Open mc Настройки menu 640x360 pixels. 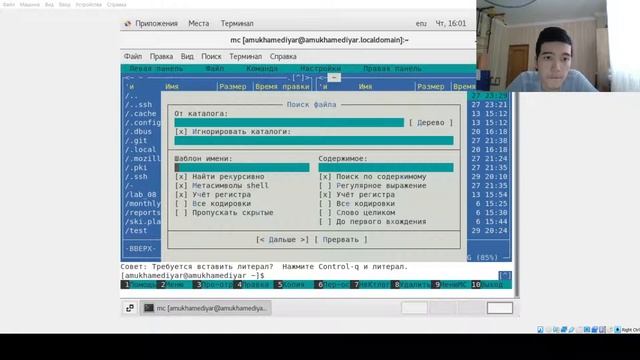click(320, 69)
